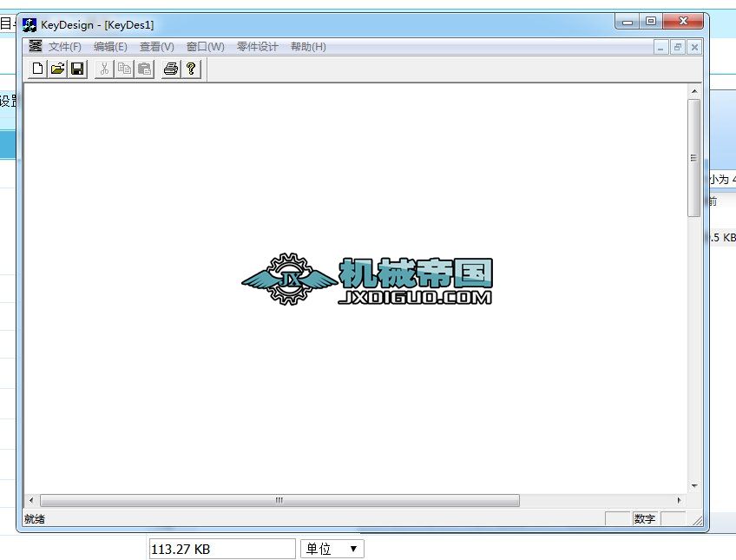
Task: Open the 查看(V) menu
Action: coord(157,47)
